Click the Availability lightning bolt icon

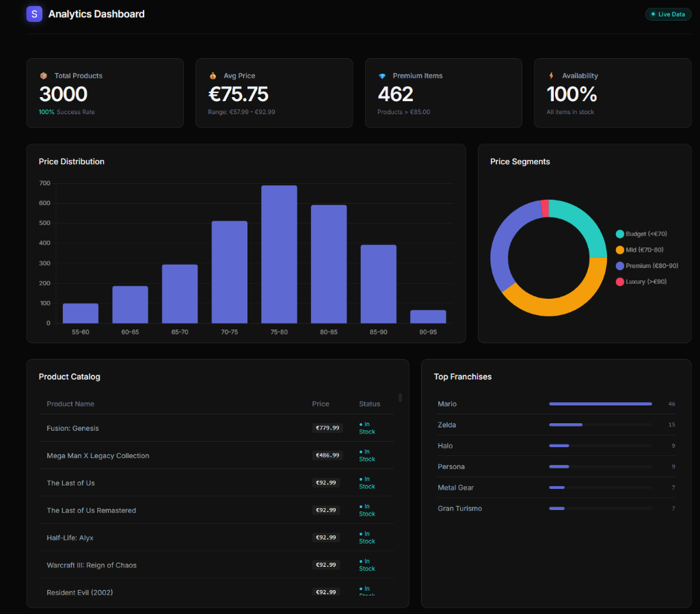tap(552, 76)
